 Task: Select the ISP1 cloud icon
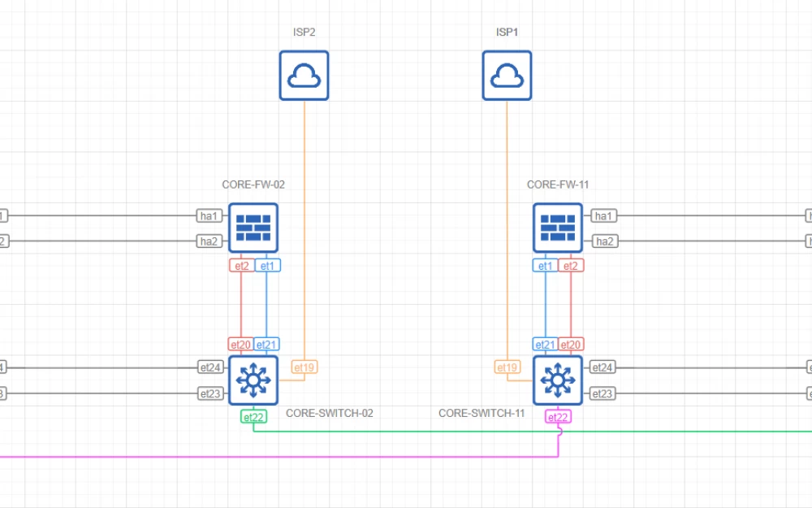[x=507, y=74]
